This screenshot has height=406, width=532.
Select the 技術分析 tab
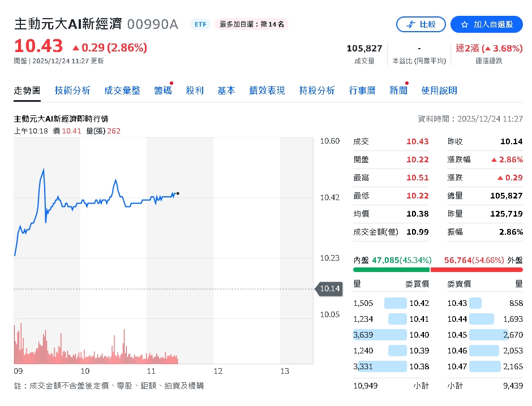click(72, 90)
